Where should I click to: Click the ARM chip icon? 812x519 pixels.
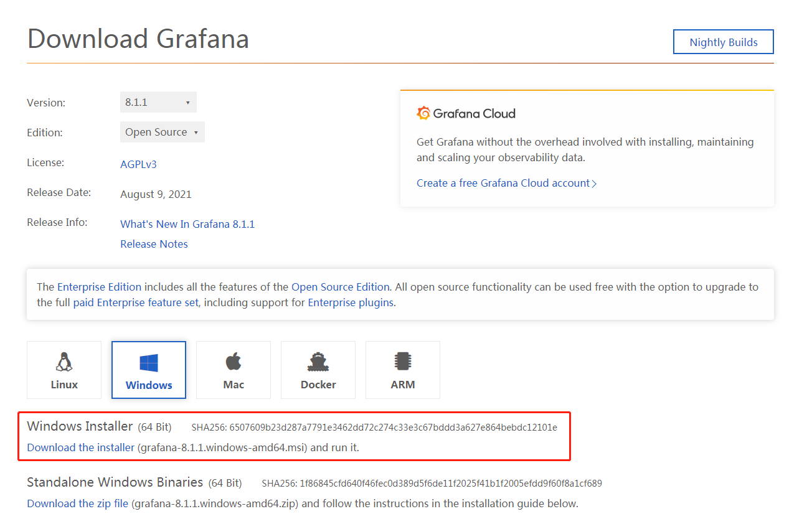point(403,362)
